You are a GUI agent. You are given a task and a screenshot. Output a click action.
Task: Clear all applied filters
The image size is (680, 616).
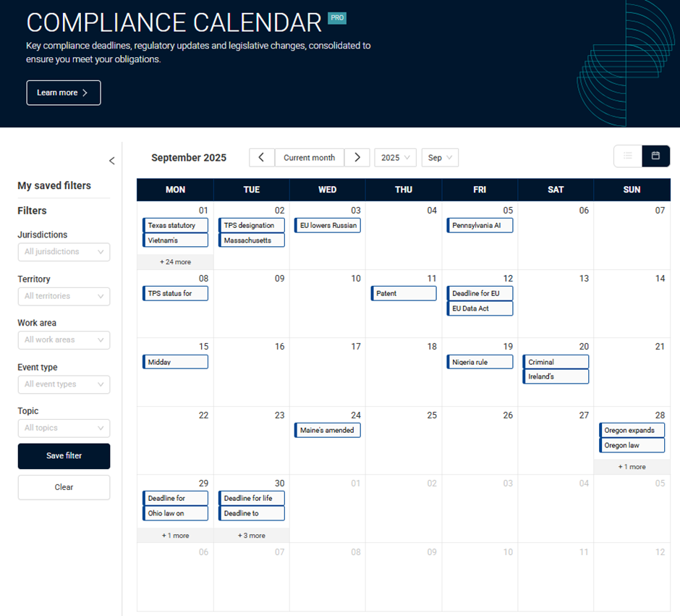(64, 487)
